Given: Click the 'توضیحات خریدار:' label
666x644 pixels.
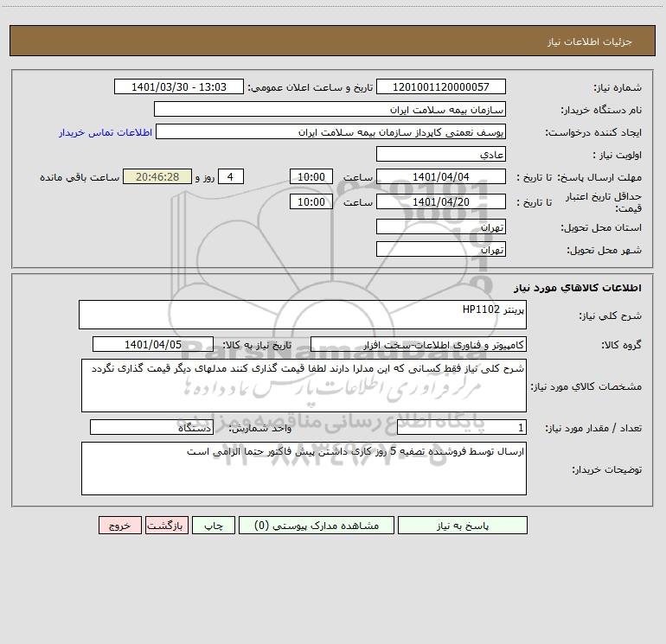Looking at the screenshot, I should click(x=606, y=469).
